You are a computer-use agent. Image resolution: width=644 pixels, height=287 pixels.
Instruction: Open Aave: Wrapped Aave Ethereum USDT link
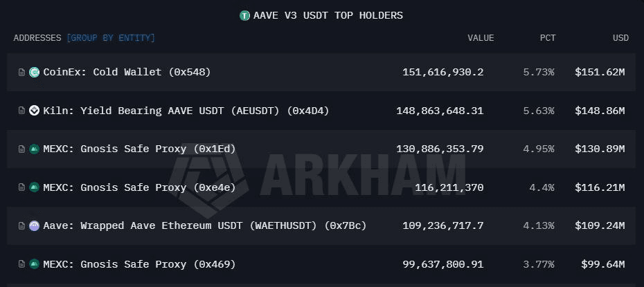click(x=204, y=225)
